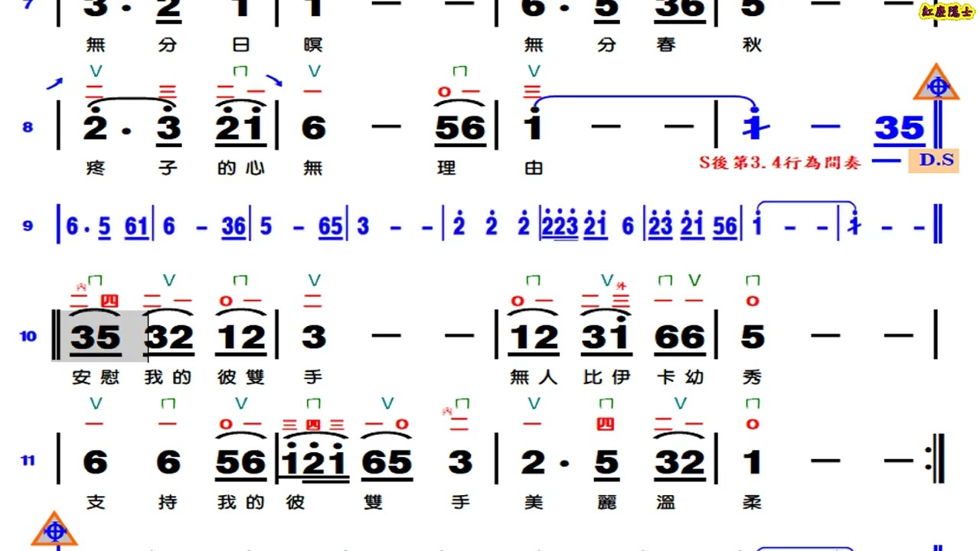Click the lyric character 秀
Viewport: 980px width, 551px height.
point(753,377)
